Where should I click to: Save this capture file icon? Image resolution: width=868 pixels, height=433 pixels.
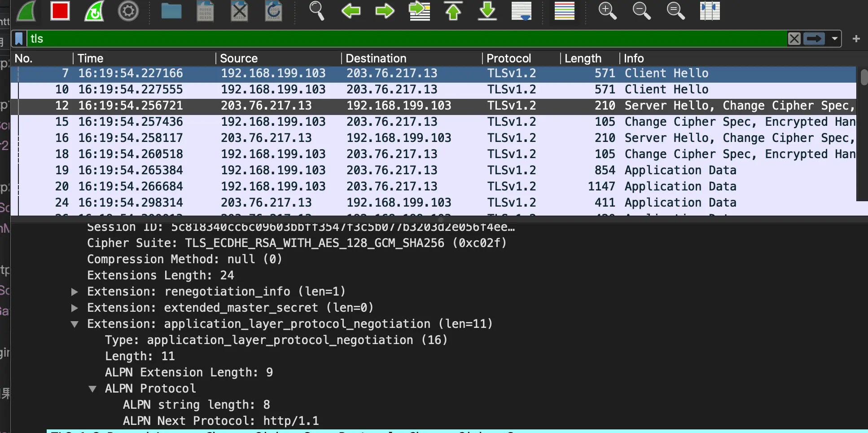pos(206,11)
